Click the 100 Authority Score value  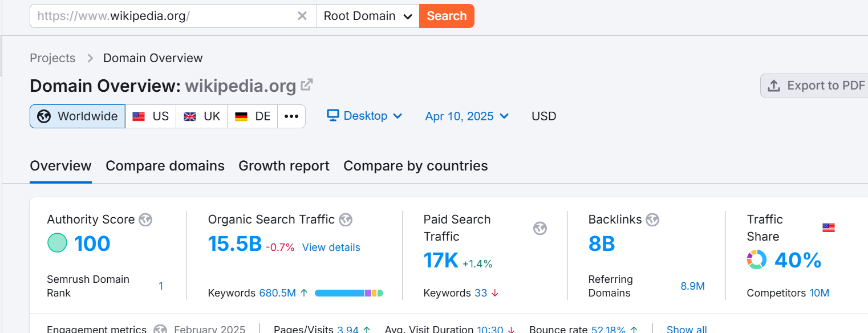tap(92, 243)
